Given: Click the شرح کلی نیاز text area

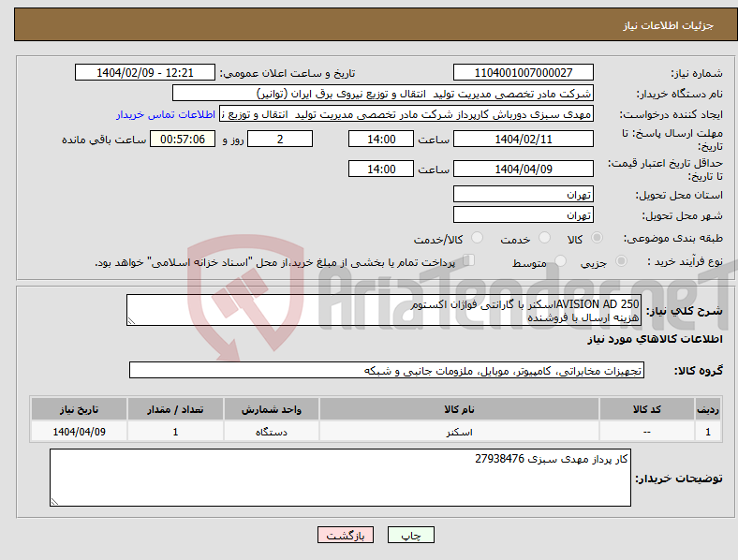Looking at the screenshot, I should click(384, 310).
